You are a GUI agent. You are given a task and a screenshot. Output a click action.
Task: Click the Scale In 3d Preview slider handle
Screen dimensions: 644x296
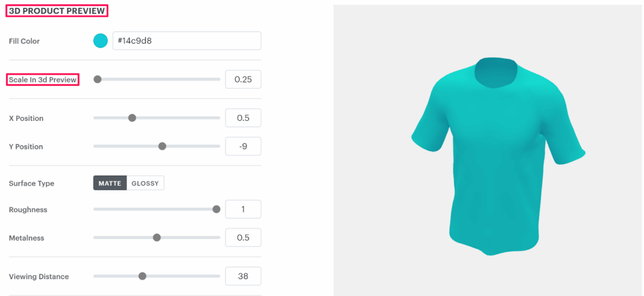click(97, 79)
